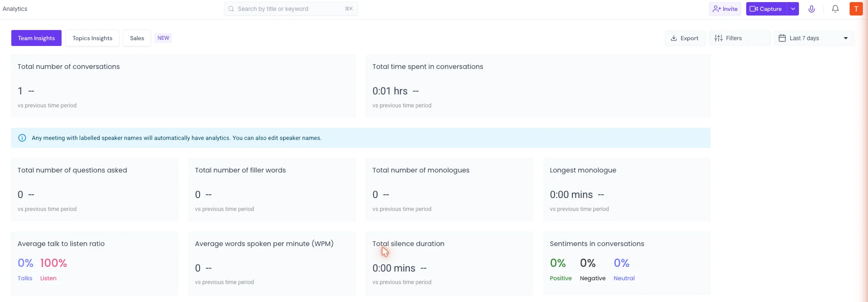Click the camera icon on Capture button
Screen dimensions: 868x302
click(753, 9)
